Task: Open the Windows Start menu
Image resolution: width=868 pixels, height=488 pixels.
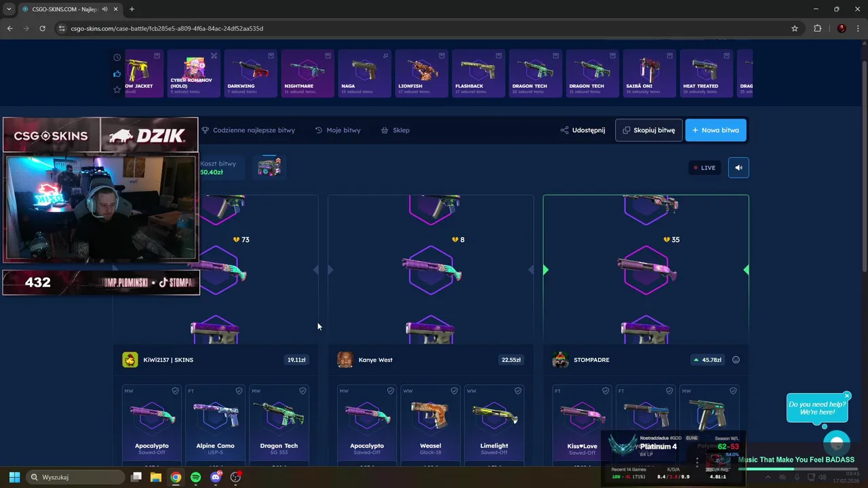Action: (x=14, y=477)
